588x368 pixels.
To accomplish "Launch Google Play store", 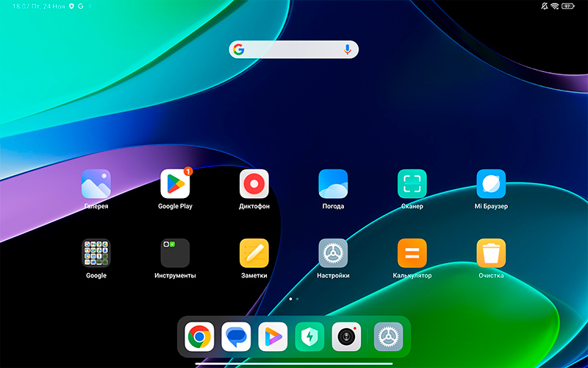I will click(x=175, y=184).
